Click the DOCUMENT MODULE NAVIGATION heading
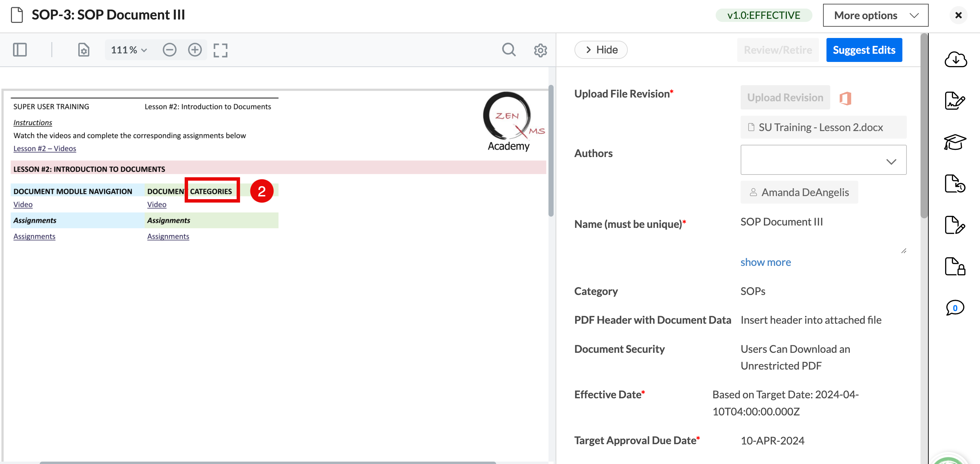The image size is (980, 464). pos(73,192)
